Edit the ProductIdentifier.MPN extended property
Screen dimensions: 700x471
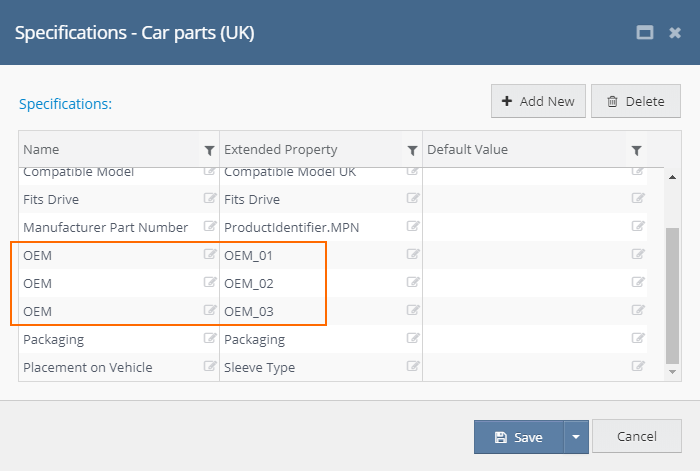[x=413, y=227]
